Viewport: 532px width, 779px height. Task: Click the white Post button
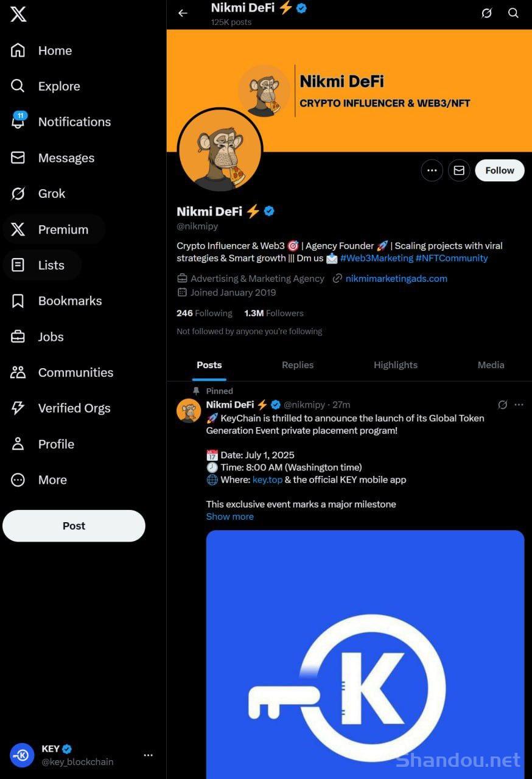coord(74,526)
